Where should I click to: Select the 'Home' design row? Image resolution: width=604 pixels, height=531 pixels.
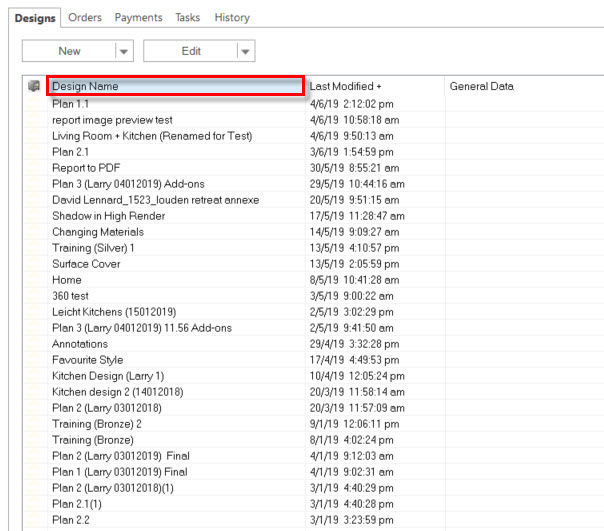click(67, 280)
